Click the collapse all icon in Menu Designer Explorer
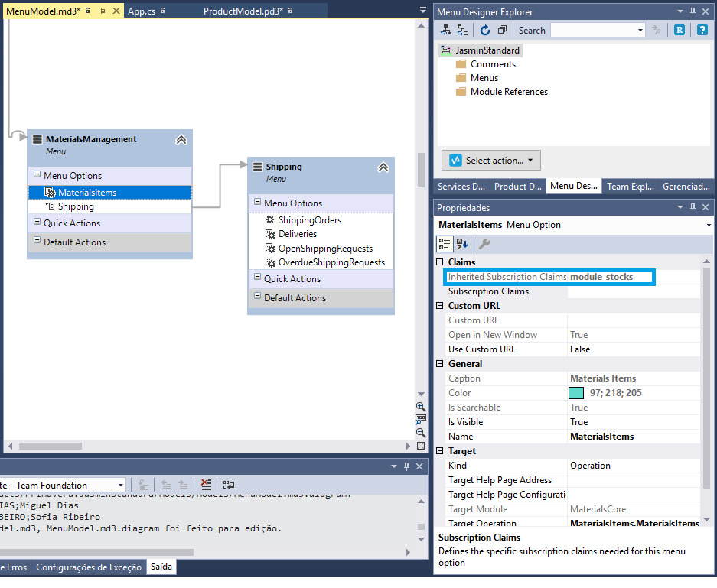This screenshot has width=717, height=588. (502, 30)
